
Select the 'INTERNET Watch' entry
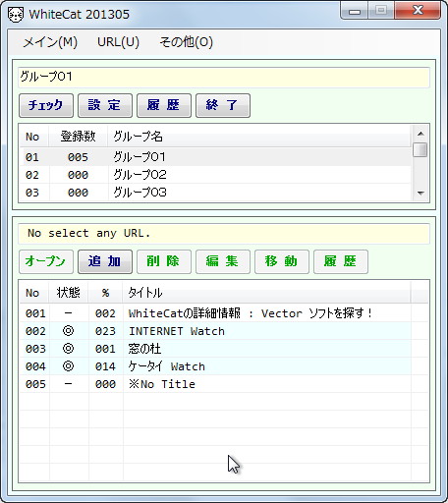coord(214,331)
